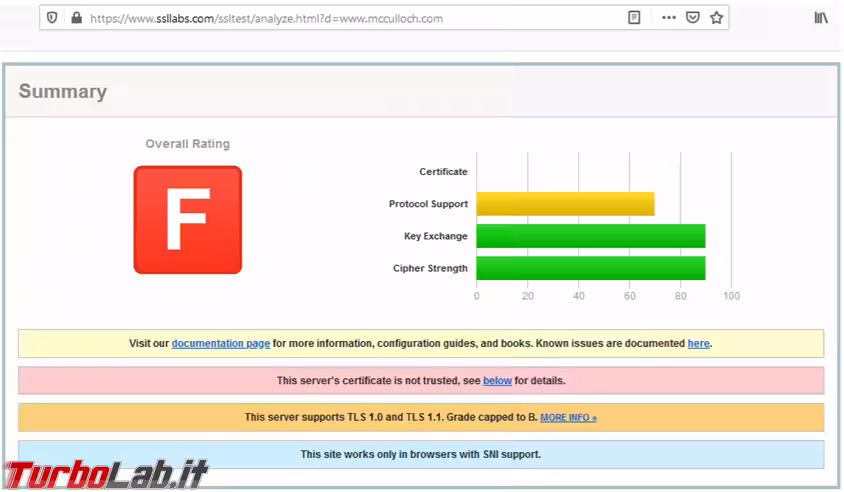Toggle reader view icon in address bar
Screen dimensions: 844x492
point(634,18)
